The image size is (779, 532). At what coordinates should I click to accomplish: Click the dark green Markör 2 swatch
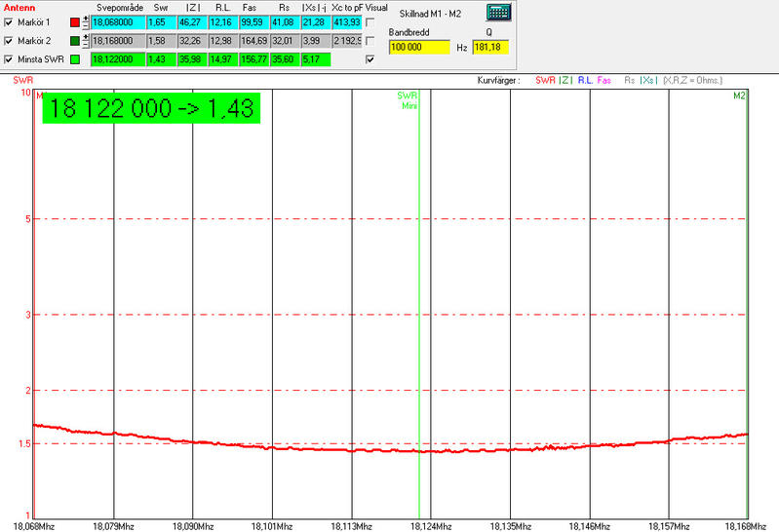[x=75, y=41]
